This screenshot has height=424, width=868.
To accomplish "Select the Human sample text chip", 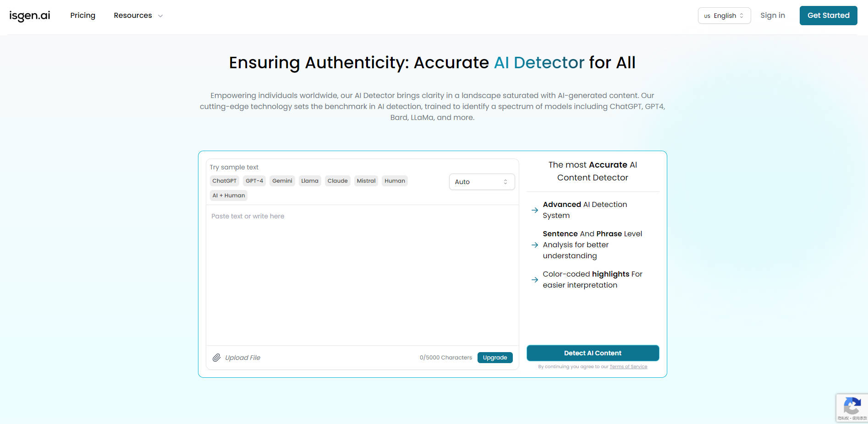I will click(395, 180).
